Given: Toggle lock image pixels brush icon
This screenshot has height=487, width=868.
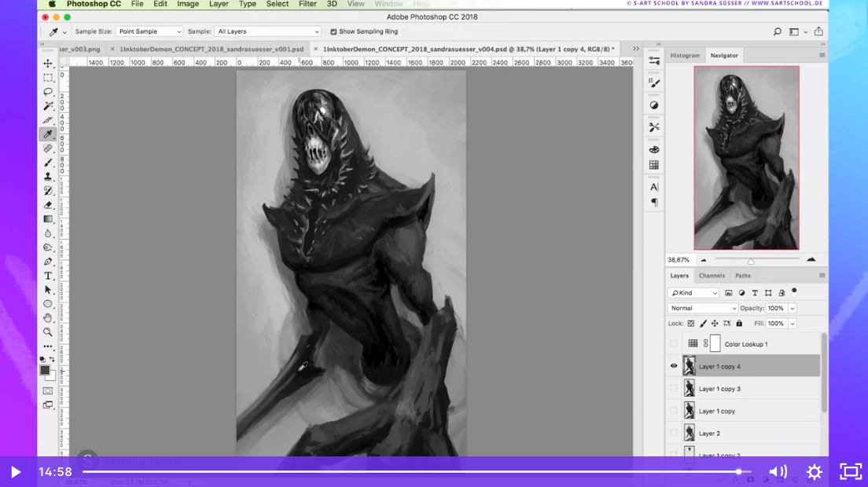Looking at the screenshot, I should 703,324.
